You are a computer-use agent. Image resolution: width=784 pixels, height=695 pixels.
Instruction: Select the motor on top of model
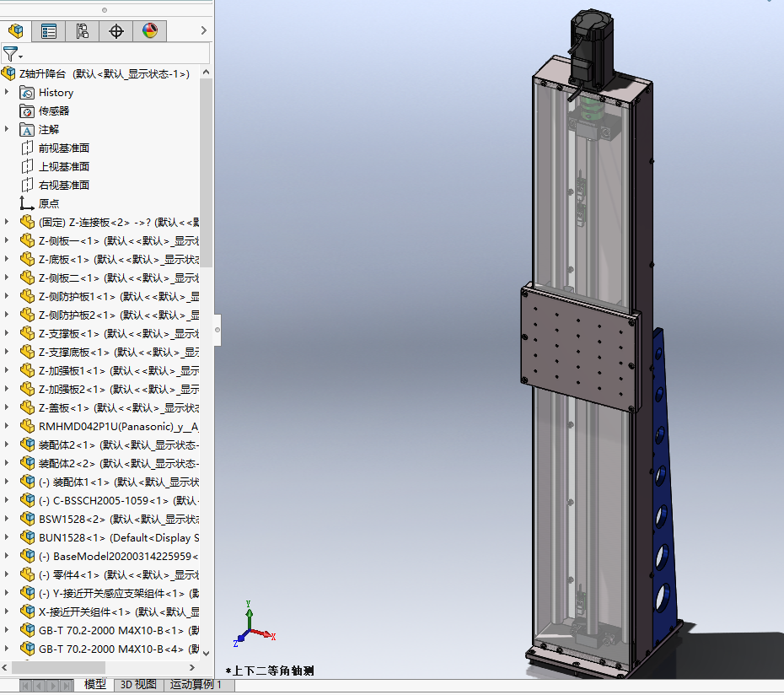590,50
